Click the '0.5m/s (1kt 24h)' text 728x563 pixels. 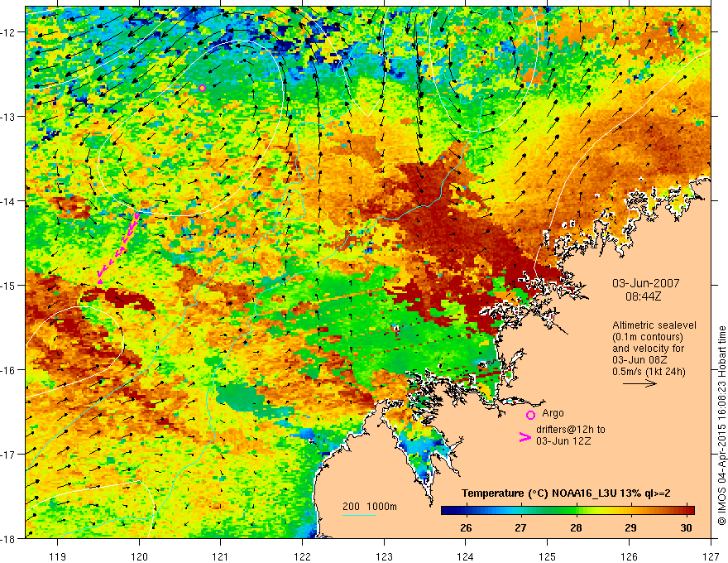[x=649, y=372]
